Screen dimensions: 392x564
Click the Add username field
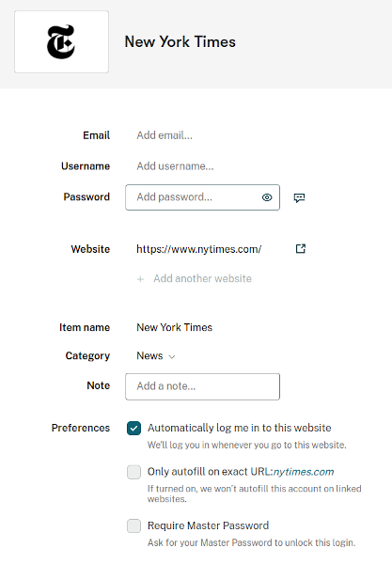175,166
